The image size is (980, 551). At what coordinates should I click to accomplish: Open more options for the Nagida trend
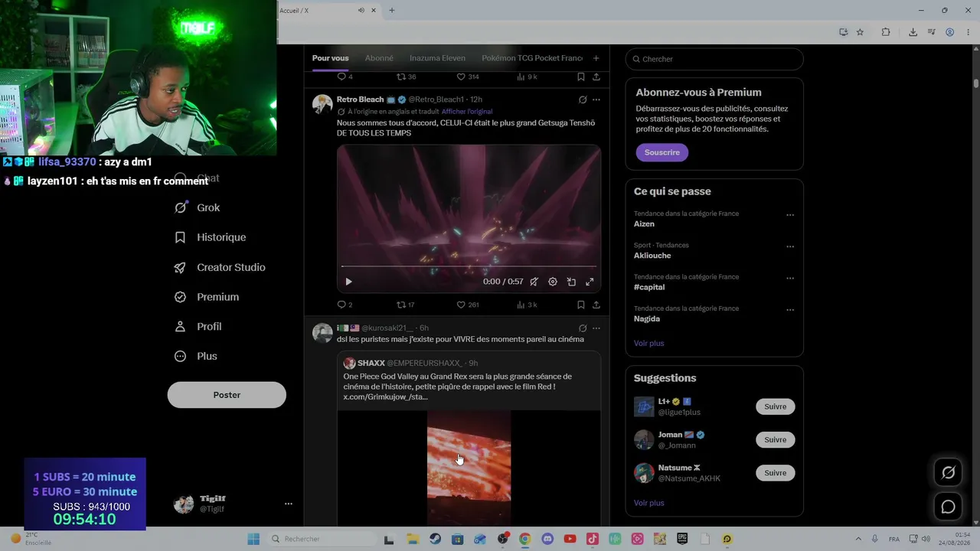790,310
